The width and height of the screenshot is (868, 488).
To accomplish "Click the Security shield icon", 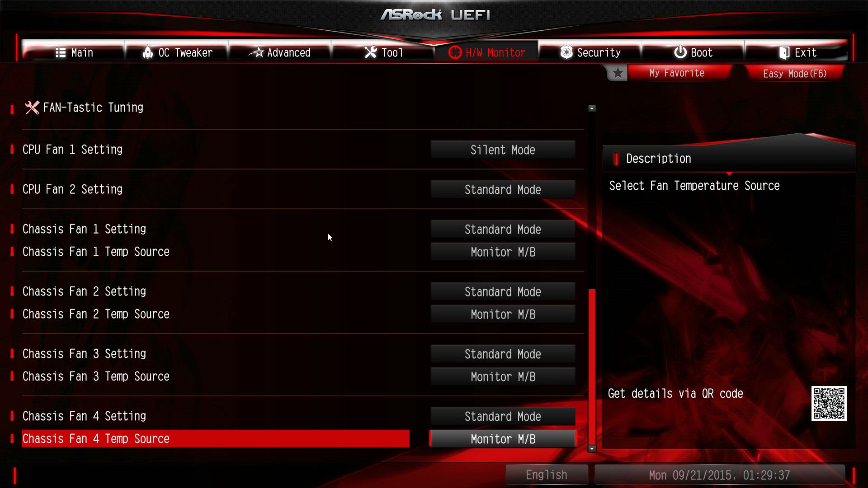I will point(566,53).
